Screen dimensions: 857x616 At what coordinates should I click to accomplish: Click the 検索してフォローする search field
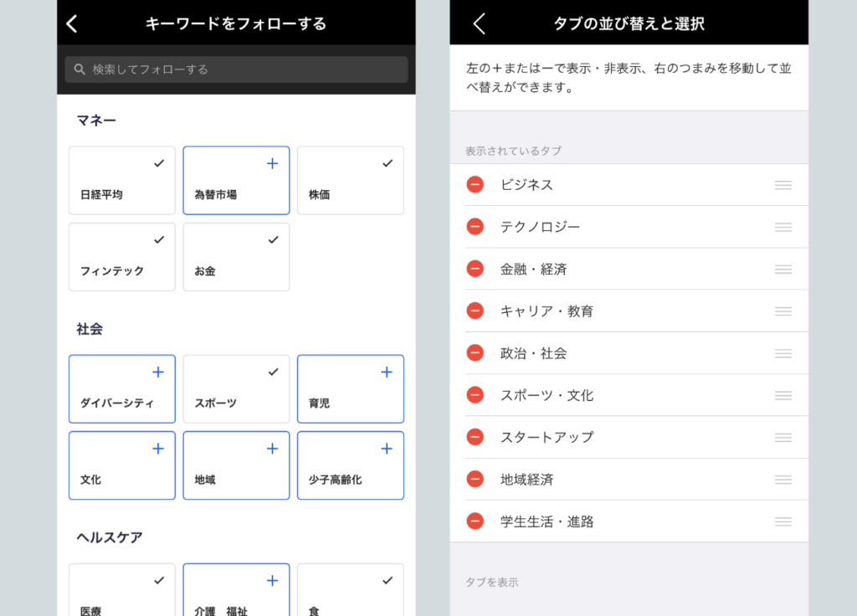click(236, 69)
